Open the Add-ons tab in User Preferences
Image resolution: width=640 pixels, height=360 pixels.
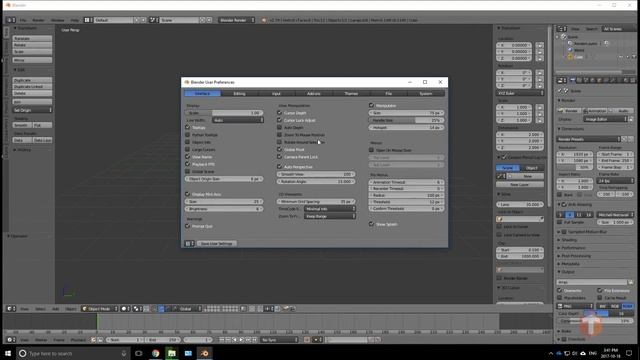(x=313, y=93)
